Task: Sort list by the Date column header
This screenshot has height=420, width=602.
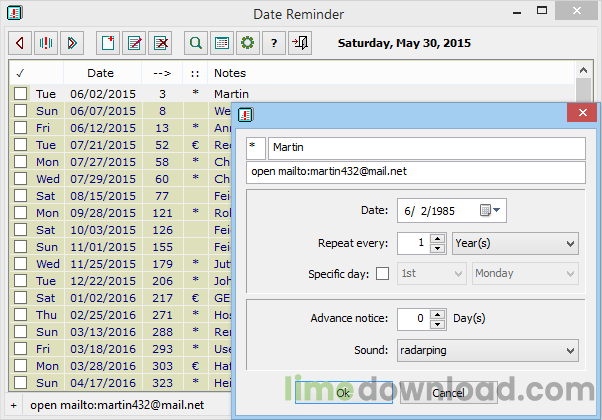Action: pyautogui.click(x=100, y=73)
